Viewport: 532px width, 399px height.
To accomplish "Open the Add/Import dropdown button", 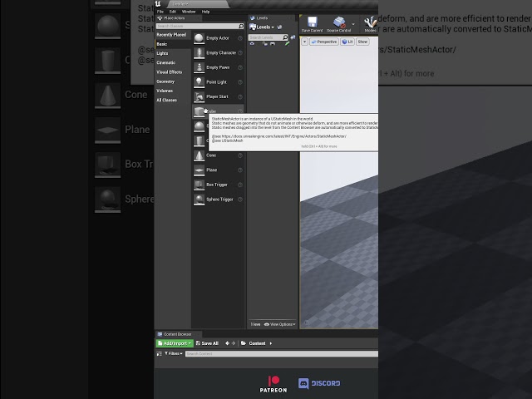I will [175, 343].
